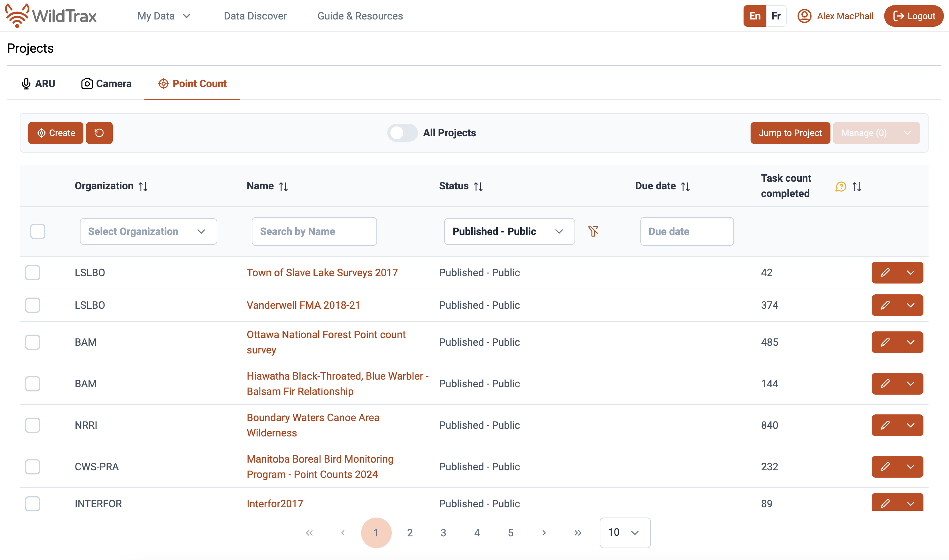Edit Vanderwell FMA 2018-21 pencil icon
The height and width of the screenshot is (560, 949).
[885, 305]
